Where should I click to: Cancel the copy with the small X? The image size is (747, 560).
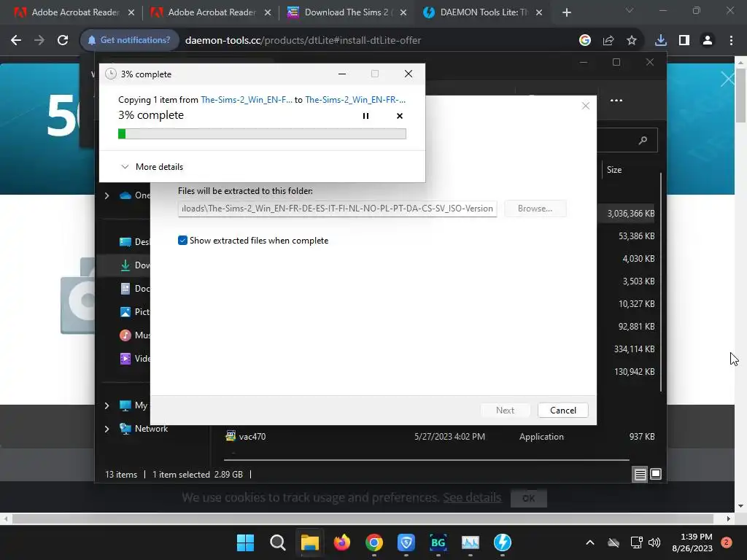point(400,116)
